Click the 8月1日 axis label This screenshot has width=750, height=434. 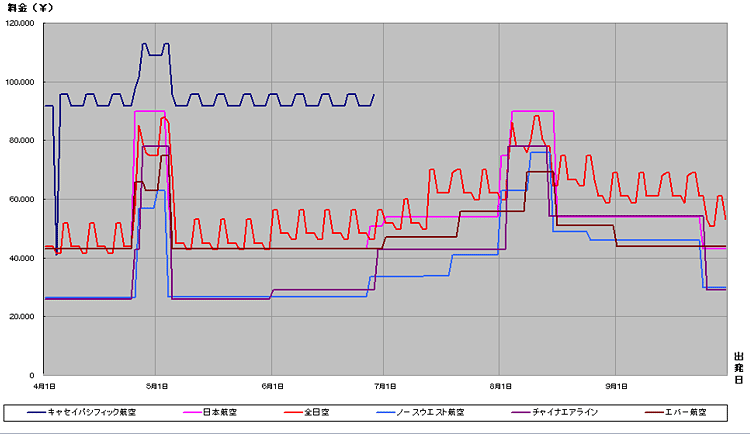501,386
